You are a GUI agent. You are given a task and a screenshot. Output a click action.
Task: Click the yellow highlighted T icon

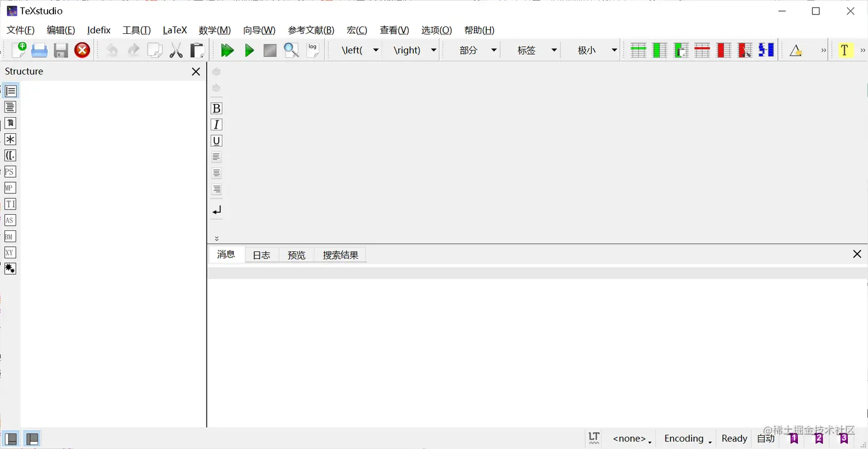tap(844, 51)
